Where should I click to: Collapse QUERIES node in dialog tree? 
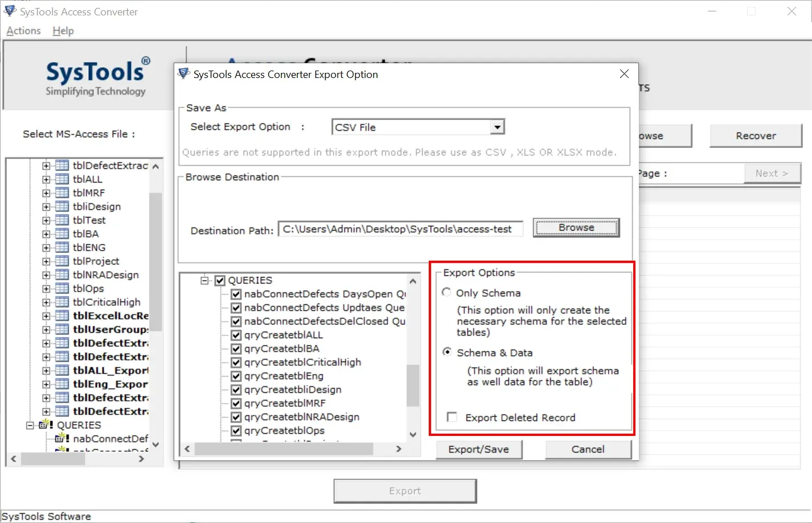pyautogui.click(x=204, y=281)
